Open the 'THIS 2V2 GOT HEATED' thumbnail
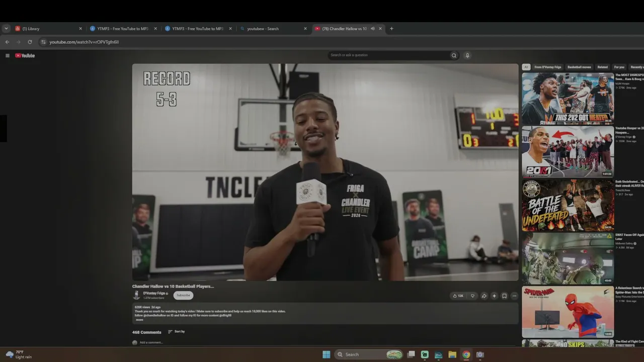Viewport: 644px width, 362px height. [568, 99]
